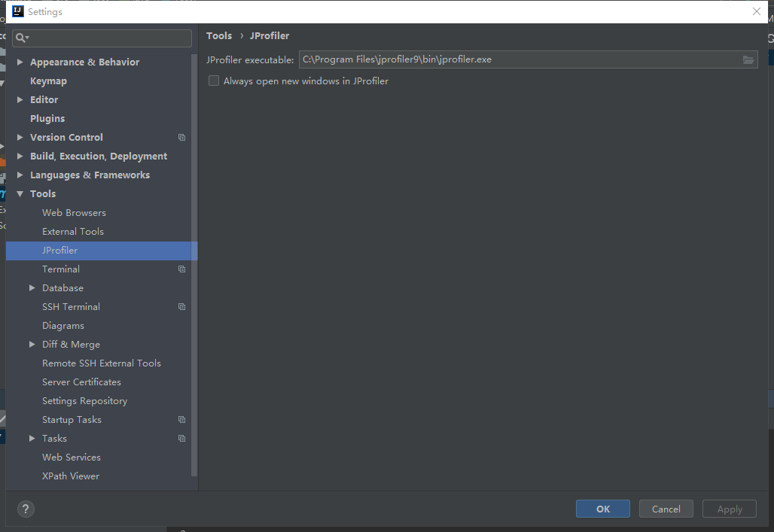This screenshot has width=774, height=532.
Task: Collapse the Tools section arrow
Action: pyautogui.click(x=20, y=194)
